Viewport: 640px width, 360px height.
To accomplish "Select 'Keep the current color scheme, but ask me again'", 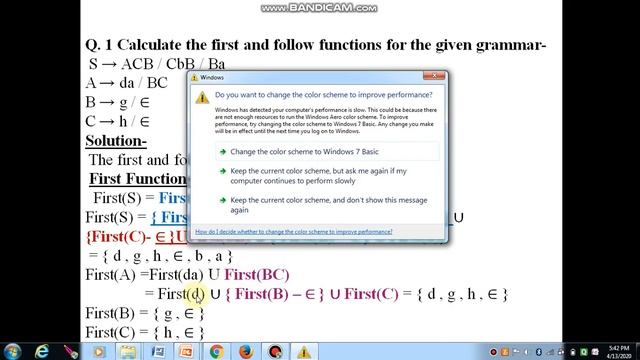I will click(327, 176).
